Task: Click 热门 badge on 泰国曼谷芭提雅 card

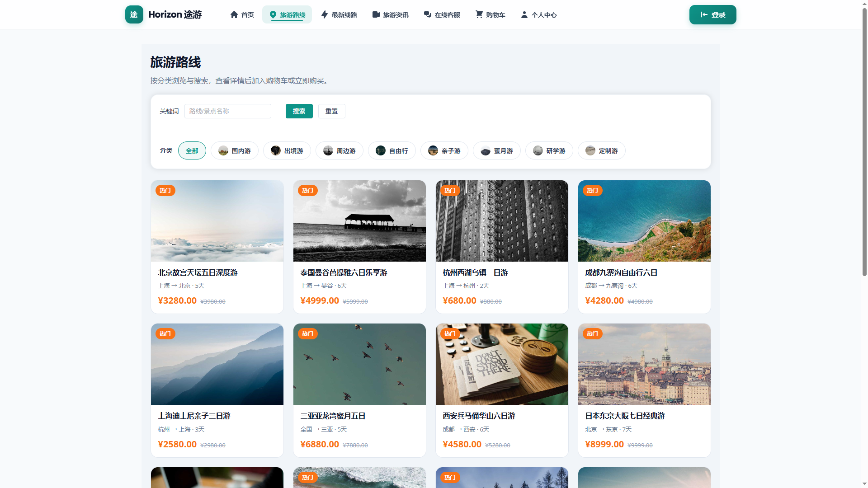Action: pyautogui.click(x=307, y=190)
